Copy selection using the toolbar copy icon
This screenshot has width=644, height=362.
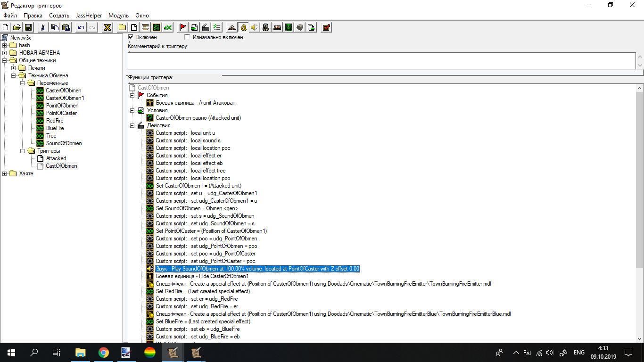pos(55,27)
